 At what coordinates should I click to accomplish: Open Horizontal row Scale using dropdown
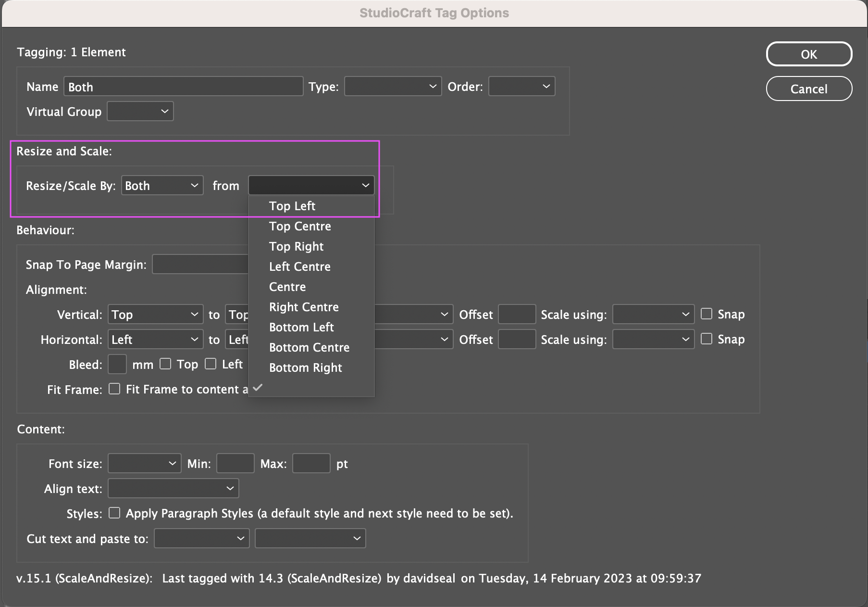point(653,340)
